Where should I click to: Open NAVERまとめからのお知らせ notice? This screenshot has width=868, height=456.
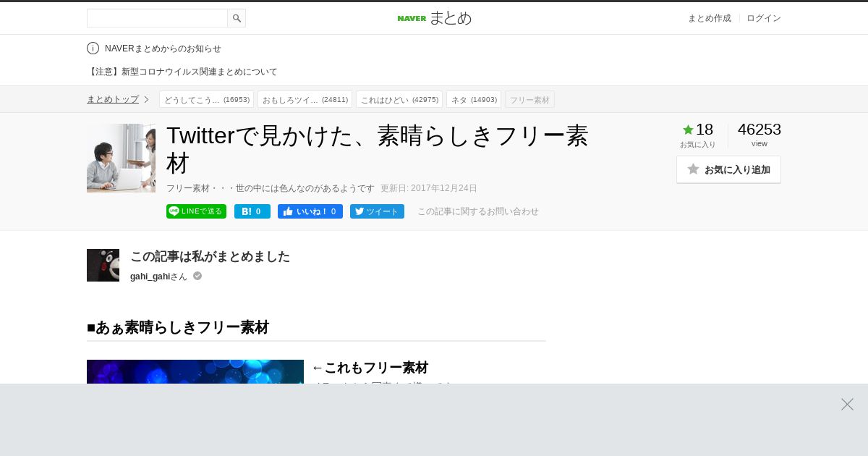[x=163, y=48]
